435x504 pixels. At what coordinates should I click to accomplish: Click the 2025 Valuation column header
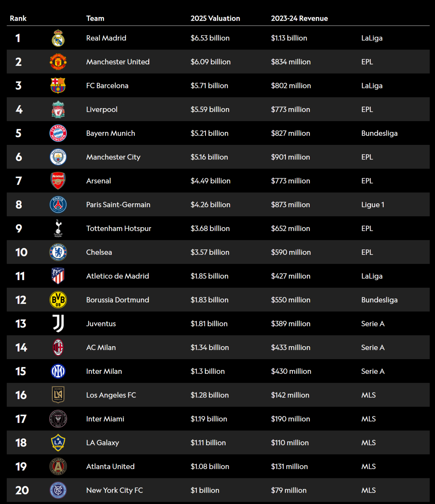215,18
